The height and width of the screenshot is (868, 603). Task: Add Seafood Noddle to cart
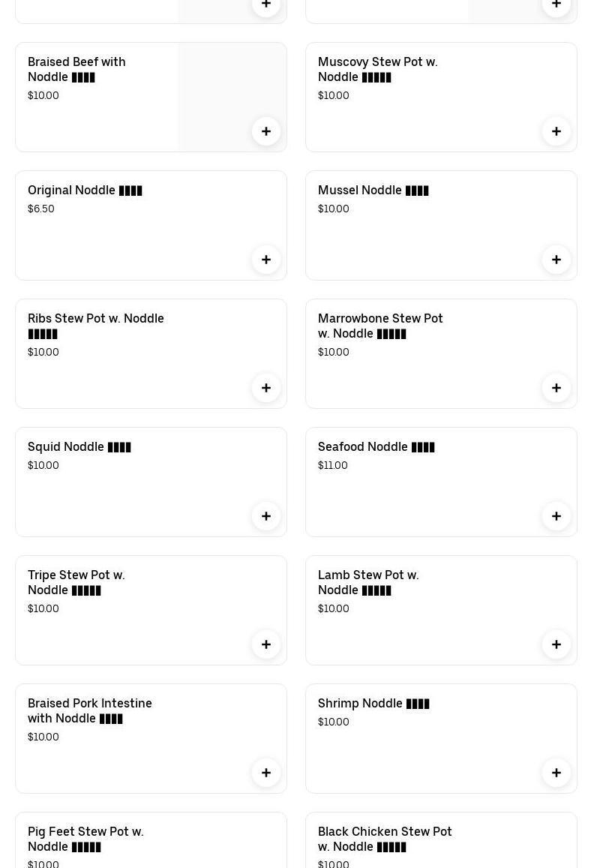click(x=556, y=516)
